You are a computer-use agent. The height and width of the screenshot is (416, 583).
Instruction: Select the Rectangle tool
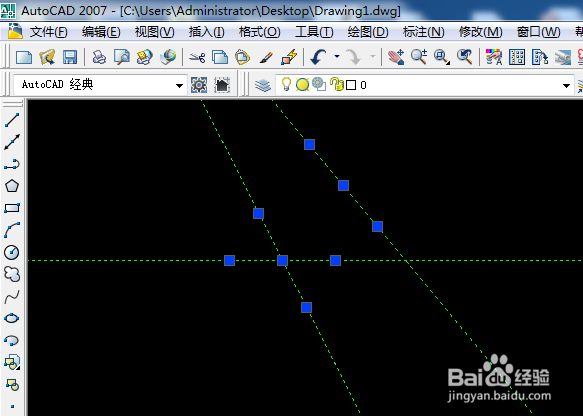pyautogui.click(x=12, y=208)
